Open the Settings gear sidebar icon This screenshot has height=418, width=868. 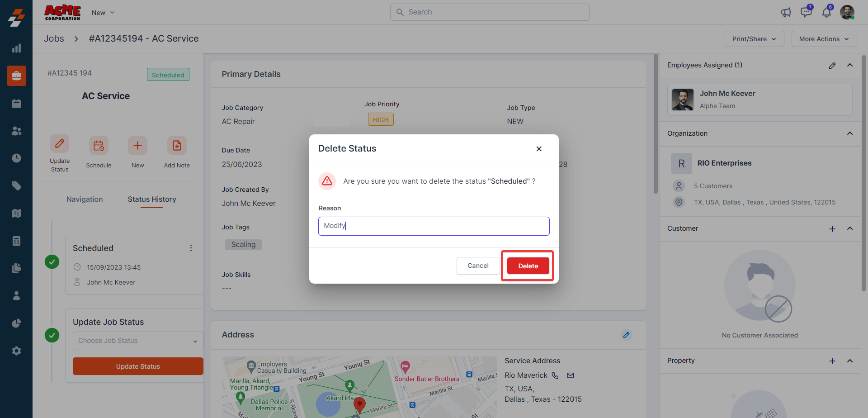coord(16,351)
